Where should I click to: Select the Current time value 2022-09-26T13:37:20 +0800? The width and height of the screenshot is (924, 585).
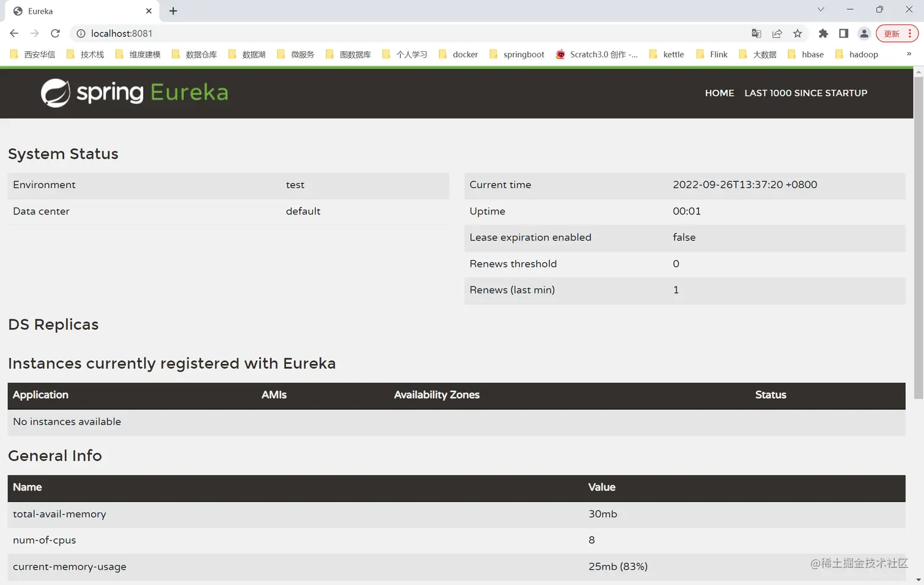(745, 185)
